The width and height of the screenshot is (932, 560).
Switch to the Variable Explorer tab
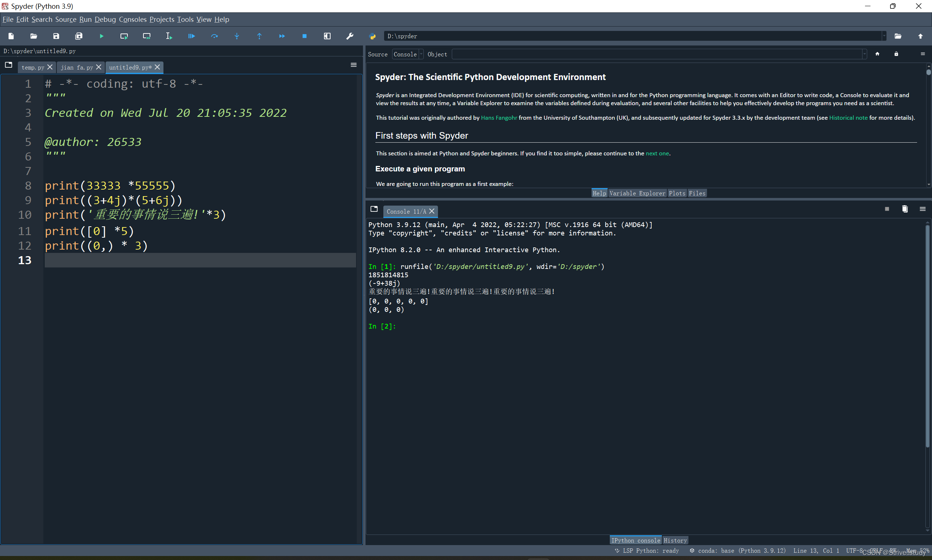[637, 193]
